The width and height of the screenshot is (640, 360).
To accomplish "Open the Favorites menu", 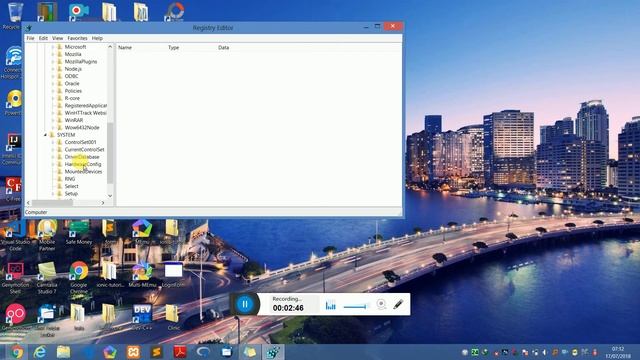I will click(x=78, y=38).
